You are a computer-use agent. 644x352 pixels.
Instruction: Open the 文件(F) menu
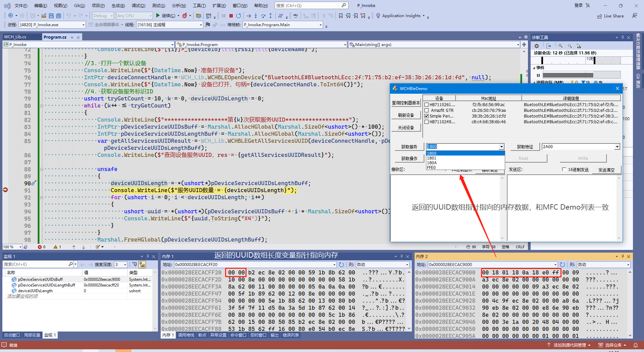[x=21, y=6]
